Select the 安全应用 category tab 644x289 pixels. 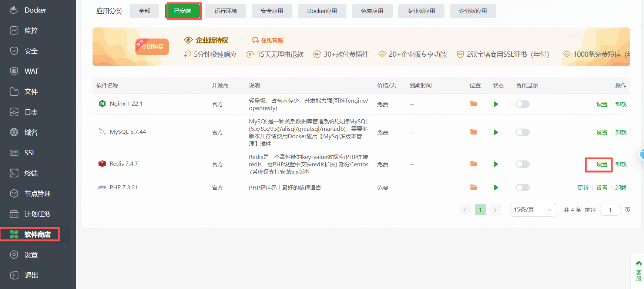click(x=272, y=11)
